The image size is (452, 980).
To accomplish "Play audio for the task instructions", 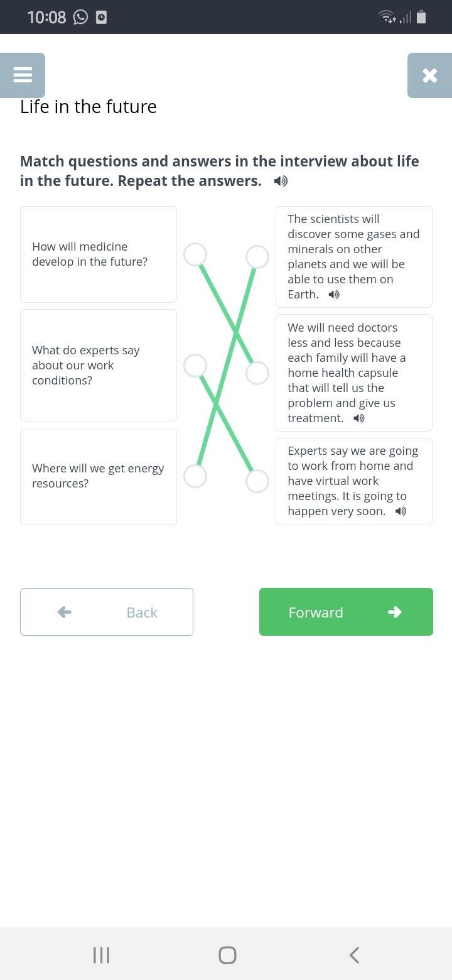I will [281, 182].
